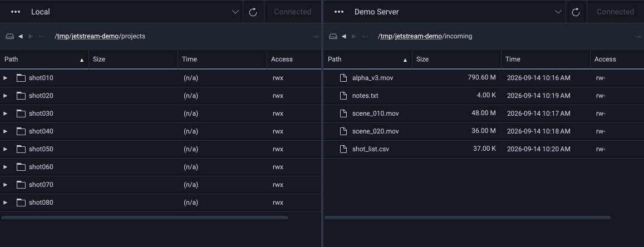Click the 790.60 M size value
This screenshot has height=247, width=644.
[482, 77]
